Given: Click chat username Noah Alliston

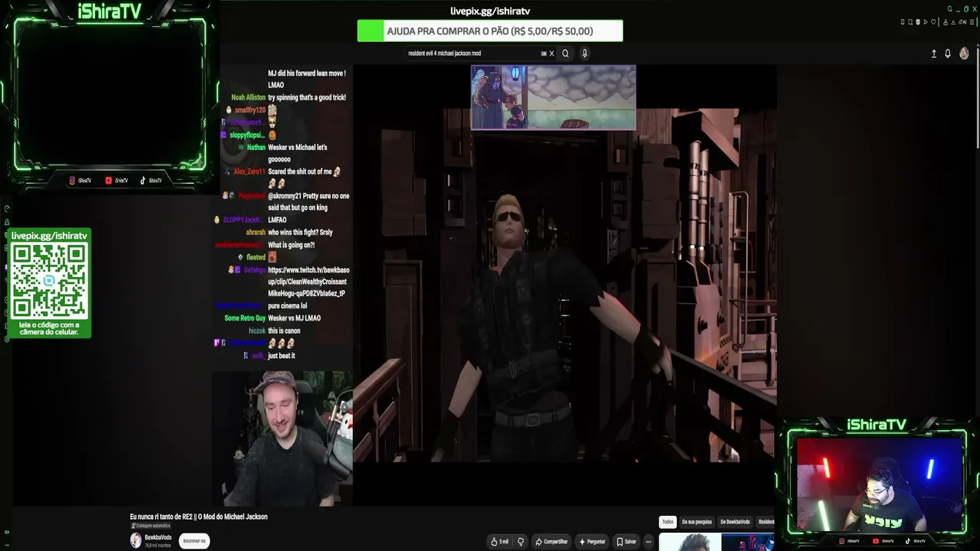Looking at the screenshot, I should 248,98.
